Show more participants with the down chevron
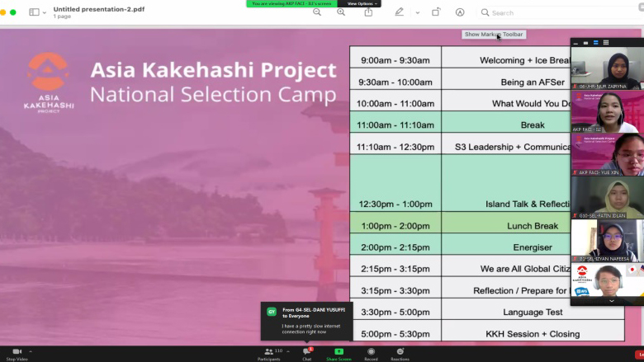 612,301
